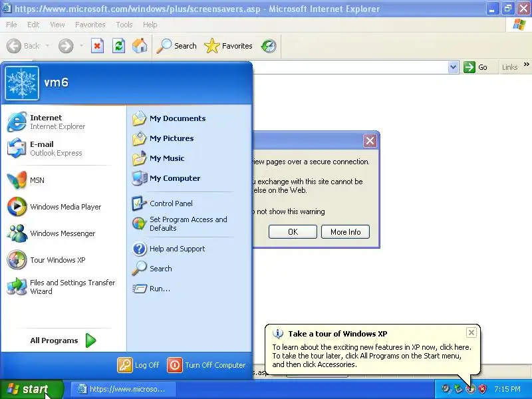Open Set Program Access and Defaults
The height and width of the screenshot is (399, 532).
[x=190, y=223]
